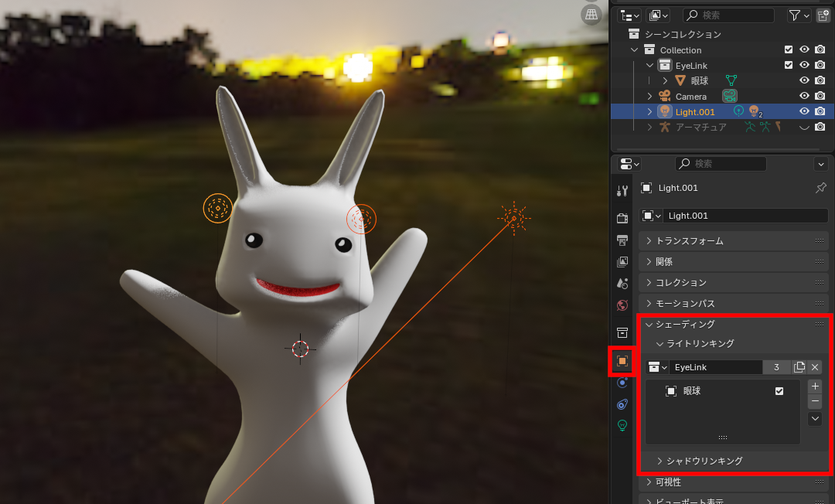Hide EyeLink in viewport with eye icon
The width and height of the screenshot is (835, 504).
tap(804, 65)
